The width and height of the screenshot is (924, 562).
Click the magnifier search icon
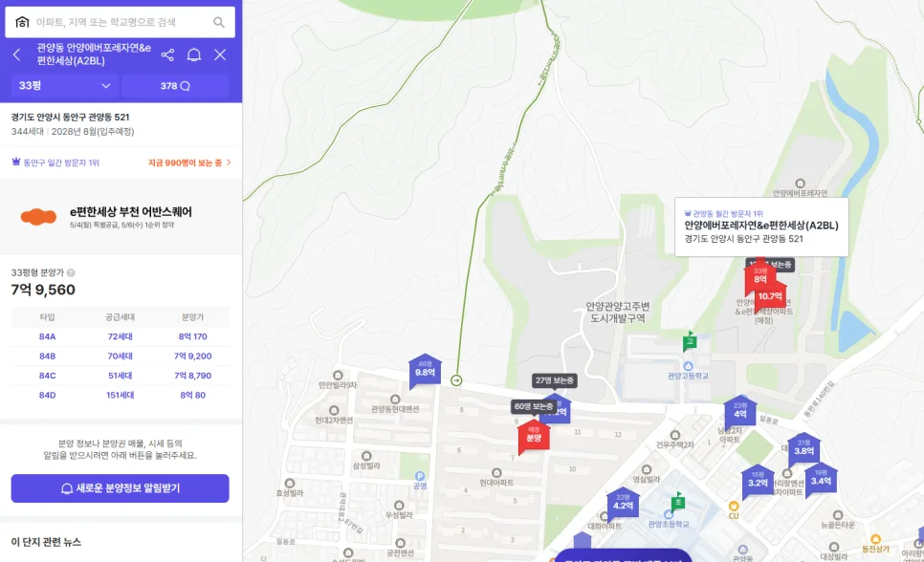[x=219, y=22]
